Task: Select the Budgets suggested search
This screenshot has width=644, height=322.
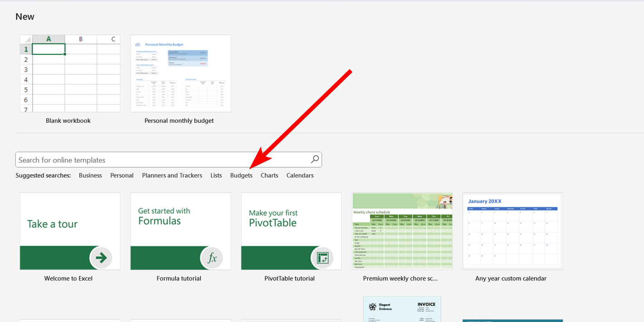Action: 241,176
